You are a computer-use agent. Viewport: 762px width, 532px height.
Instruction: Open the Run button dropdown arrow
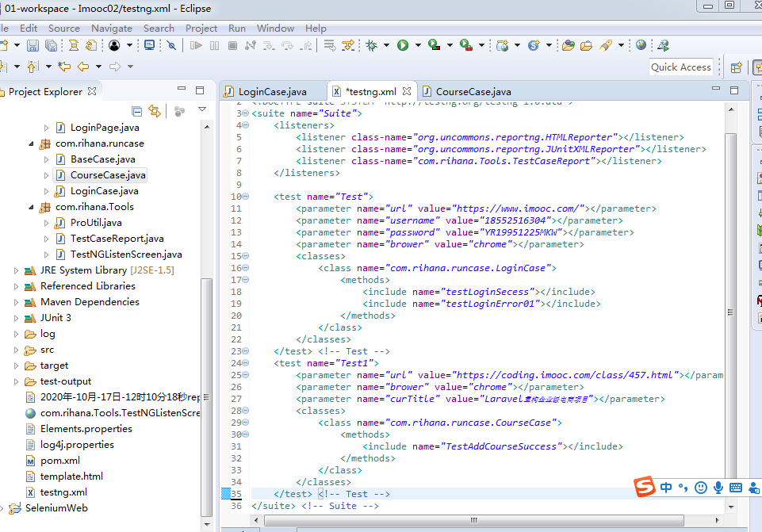tap(418, 46)
